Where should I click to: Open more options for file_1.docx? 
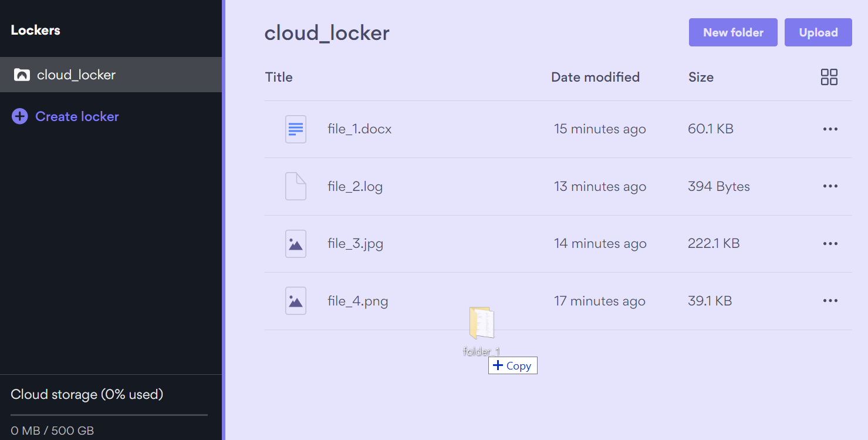coord(830,129)
